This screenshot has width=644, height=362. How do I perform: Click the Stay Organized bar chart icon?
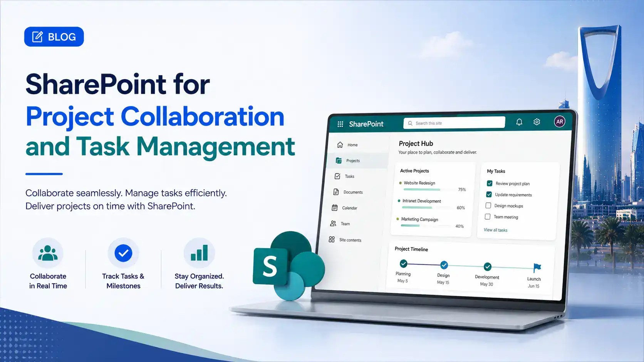[199, 253]
